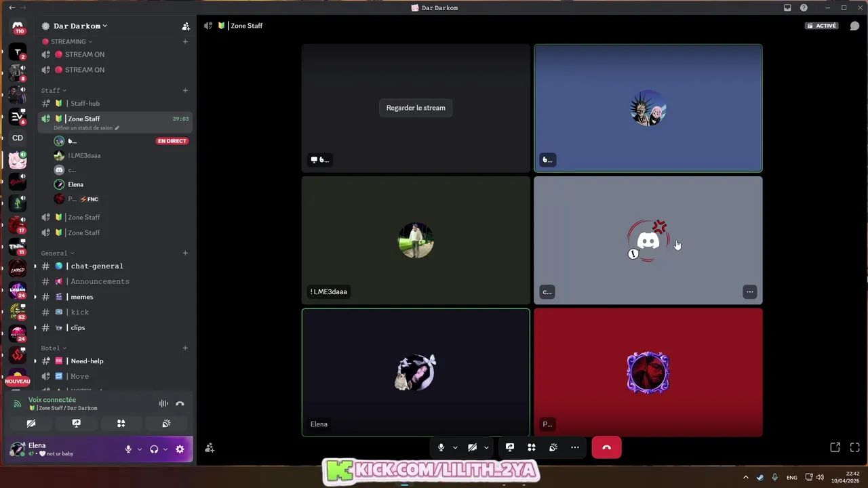Screen dimensions: 868x488
Task: Open Direct Messages home icon
Action: coord(18,27)
